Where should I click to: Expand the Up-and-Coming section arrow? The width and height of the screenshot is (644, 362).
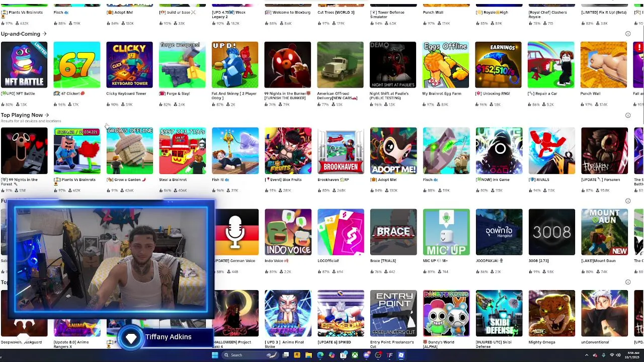point(44,34)
